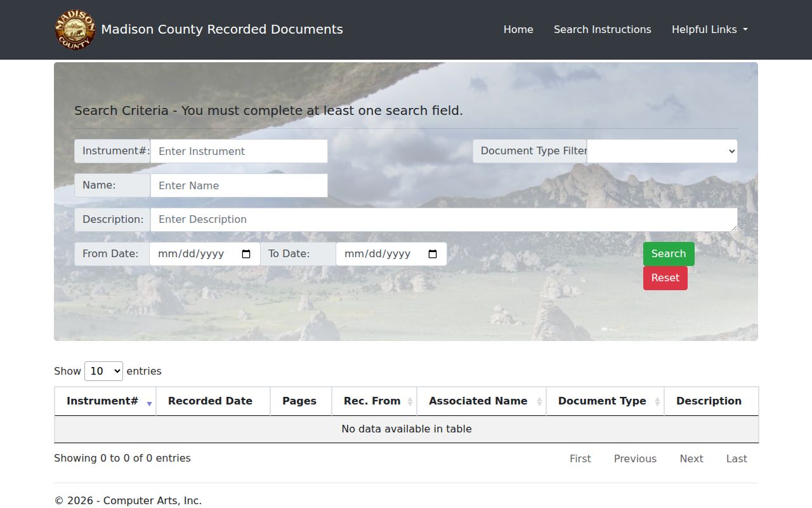Sort table by Associated Name column
812x508 pixels.
point(481,401)
